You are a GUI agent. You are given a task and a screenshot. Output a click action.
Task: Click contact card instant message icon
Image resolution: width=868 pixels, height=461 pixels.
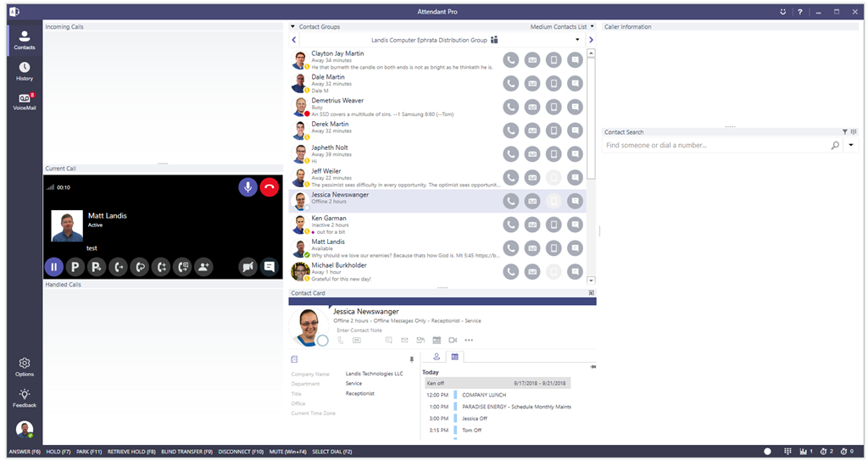tap(388, 341)
